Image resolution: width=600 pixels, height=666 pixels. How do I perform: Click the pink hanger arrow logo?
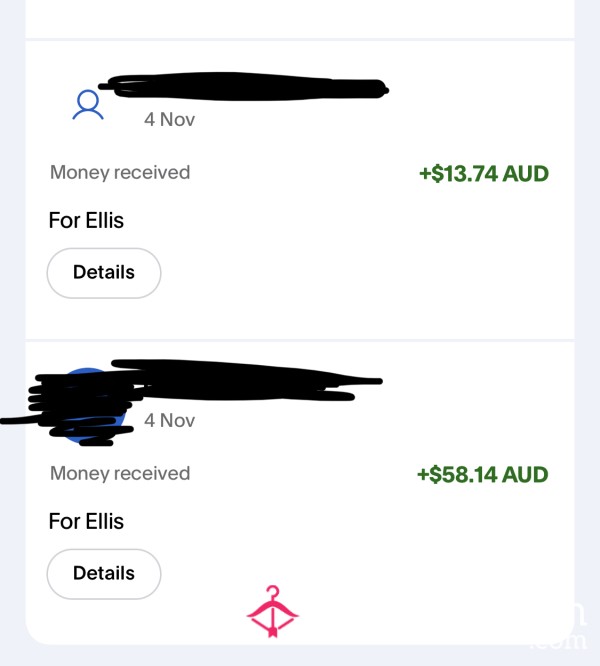[x=273, y=611]
